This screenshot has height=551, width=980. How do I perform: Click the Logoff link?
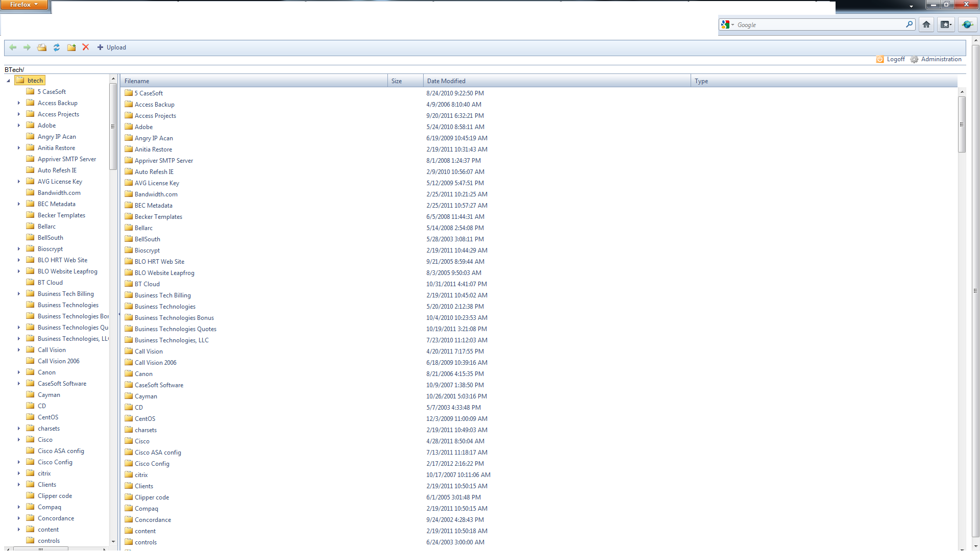tap(895, 59)
